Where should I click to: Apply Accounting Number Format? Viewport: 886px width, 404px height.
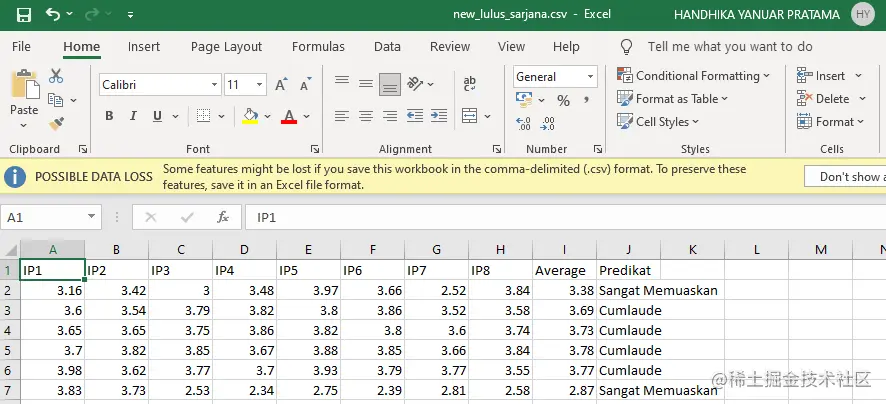click(x=524, y=101)
